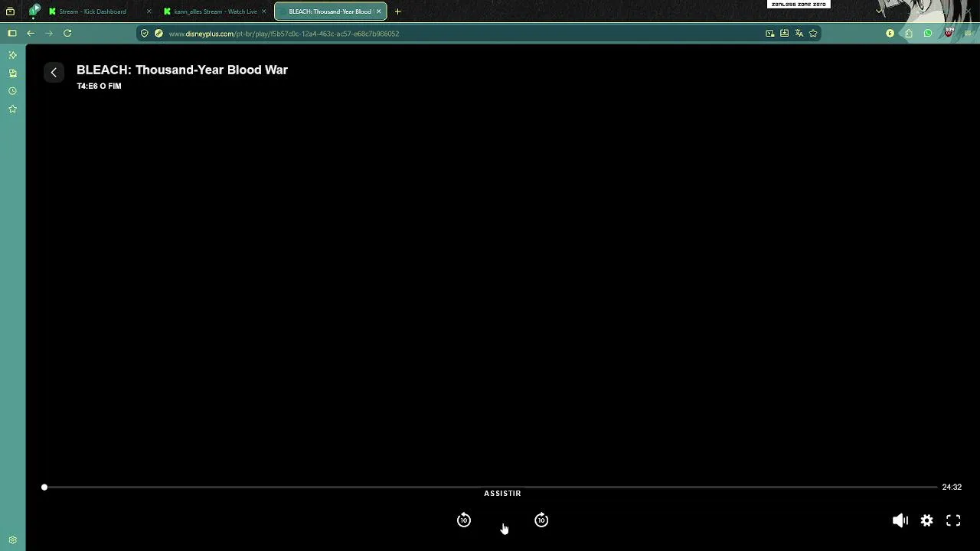The height and width of the screenshot is (551, 980).
Task: Open History from the sidebar clock icon
Action: pos(12,91)
